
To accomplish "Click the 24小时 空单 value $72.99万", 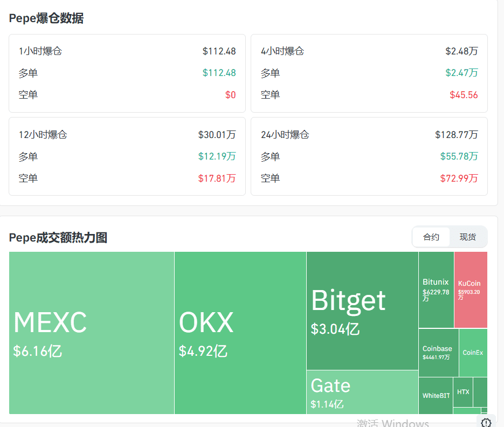I will click(x=459, y=178).
